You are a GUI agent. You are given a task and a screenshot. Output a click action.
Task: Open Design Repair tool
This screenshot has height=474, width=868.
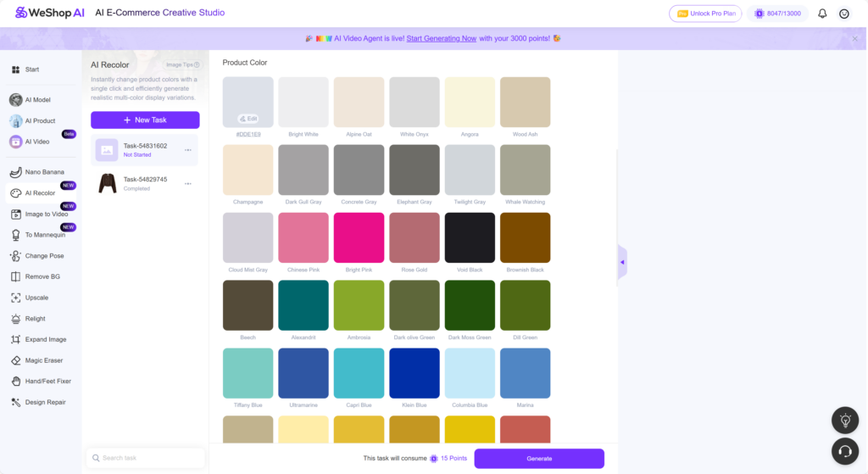pyautogui.click(x=38, y=402)
